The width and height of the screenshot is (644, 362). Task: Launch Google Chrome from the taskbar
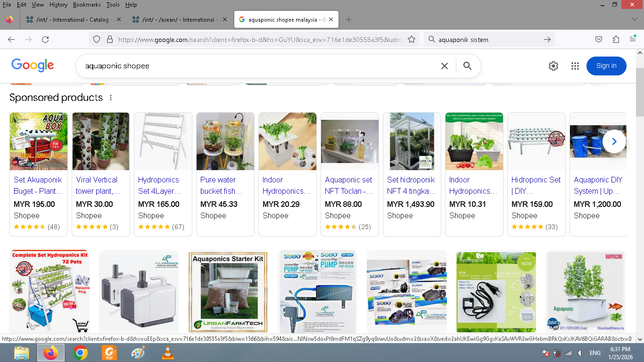pos(80,353)
